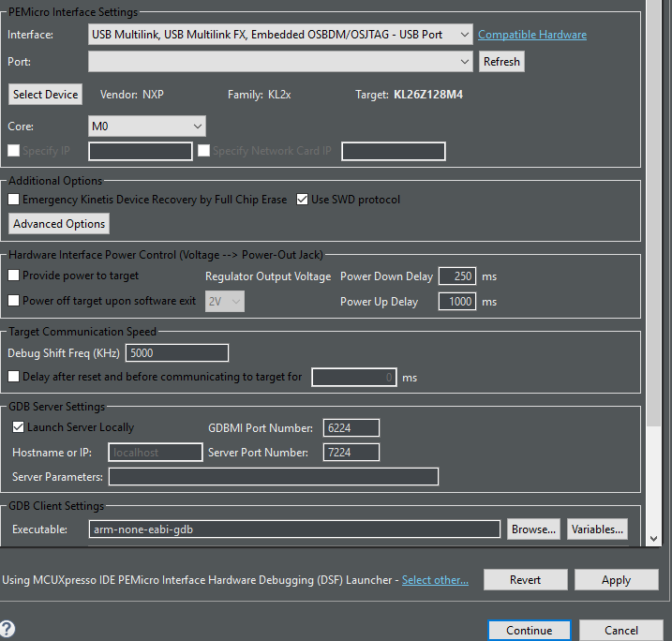Click the Power Up Delay field
The image size is (672, 641).
click(x=457, y=301)
